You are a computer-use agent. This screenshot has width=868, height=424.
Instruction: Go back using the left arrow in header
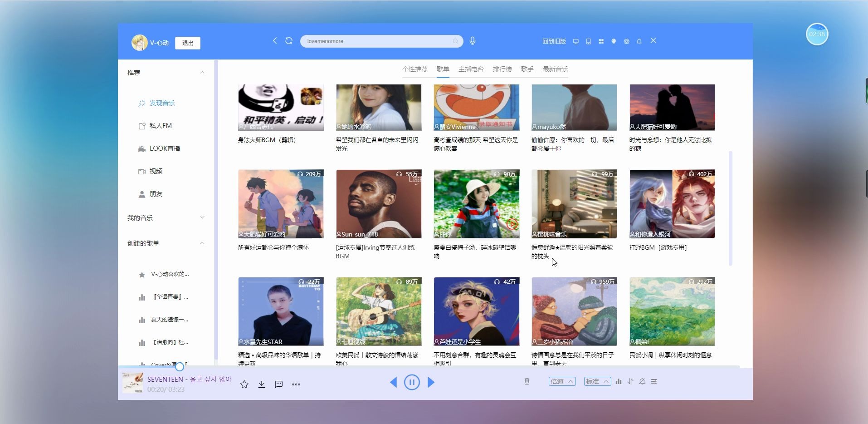click(x=275, y=41)
